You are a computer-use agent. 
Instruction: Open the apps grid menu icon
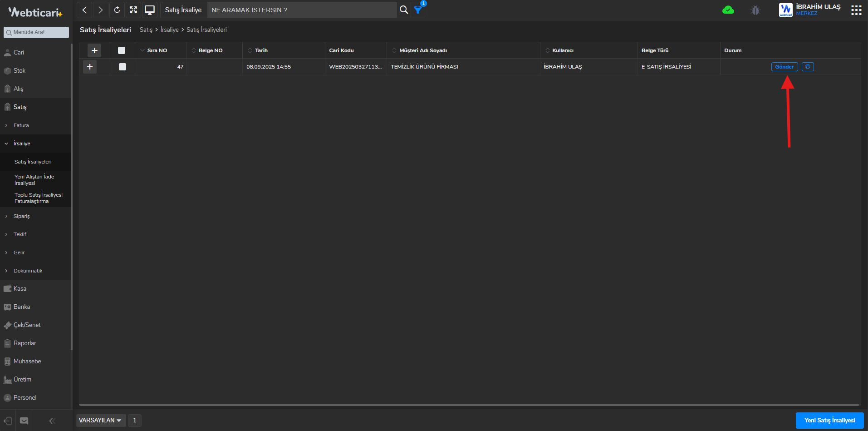(x=856, y=10)
